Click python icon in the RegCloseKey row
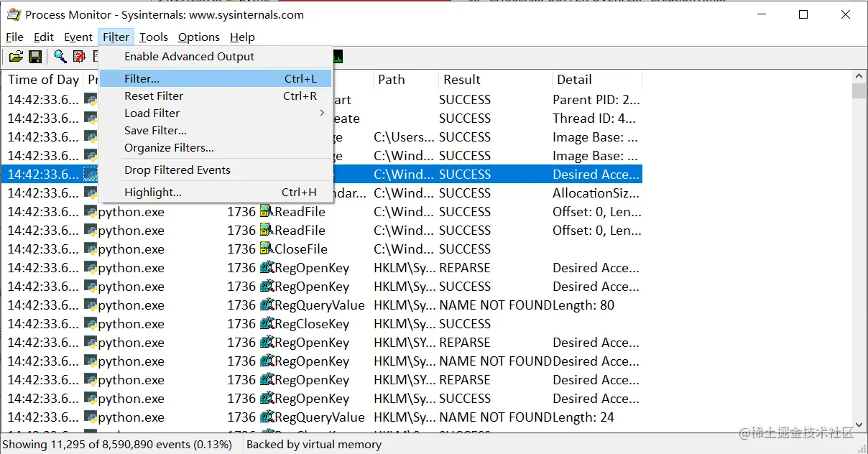 [91, 324]
